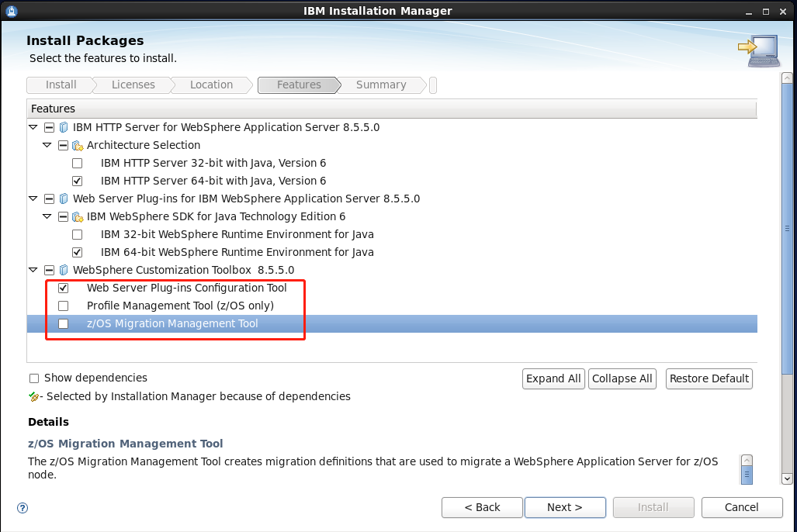The width and height of the screenshot is (797, 532).
Task: Toggle the Web Server Plug-ins package checkbox
Action: click(x=50, y=199)
